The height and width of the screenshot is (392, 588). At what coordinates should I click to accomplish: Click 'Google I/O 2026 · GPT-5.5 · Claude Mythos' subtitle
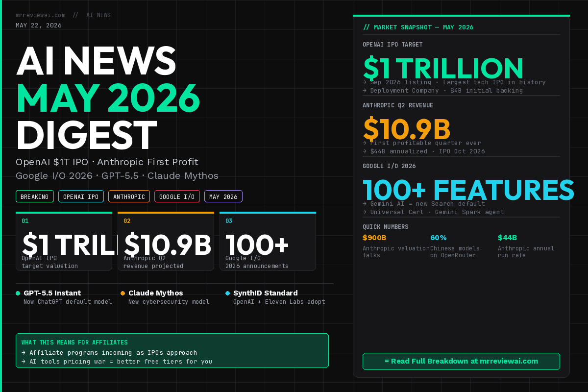(117, 176)
